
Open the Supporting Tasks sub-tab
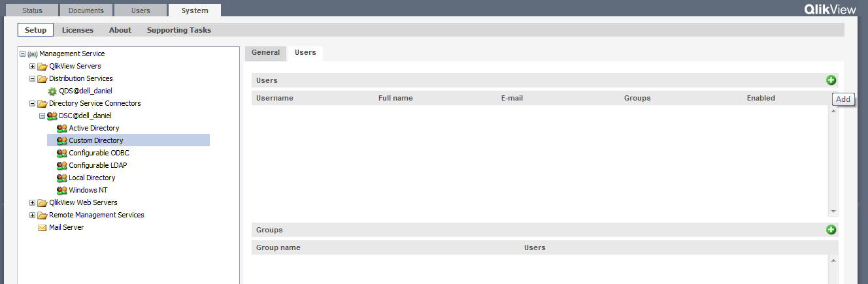[179, 30]
